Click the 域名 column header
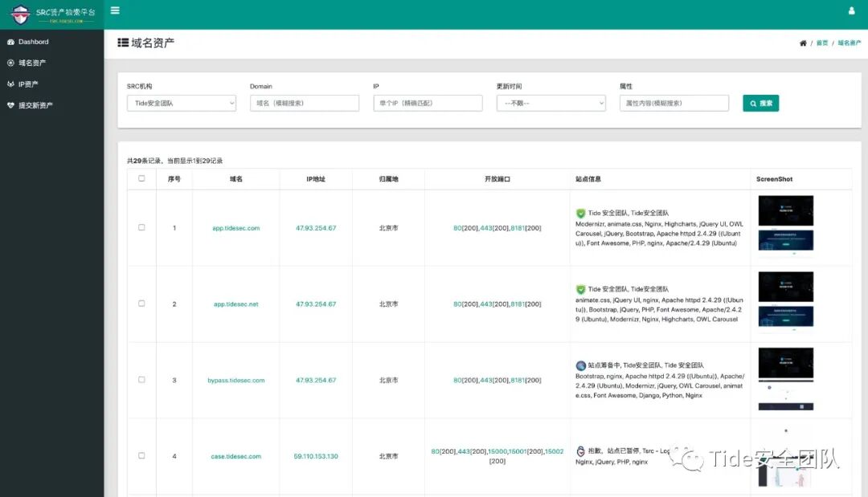The height and width of the screenshot is (497, 868). tap(235, 179)
